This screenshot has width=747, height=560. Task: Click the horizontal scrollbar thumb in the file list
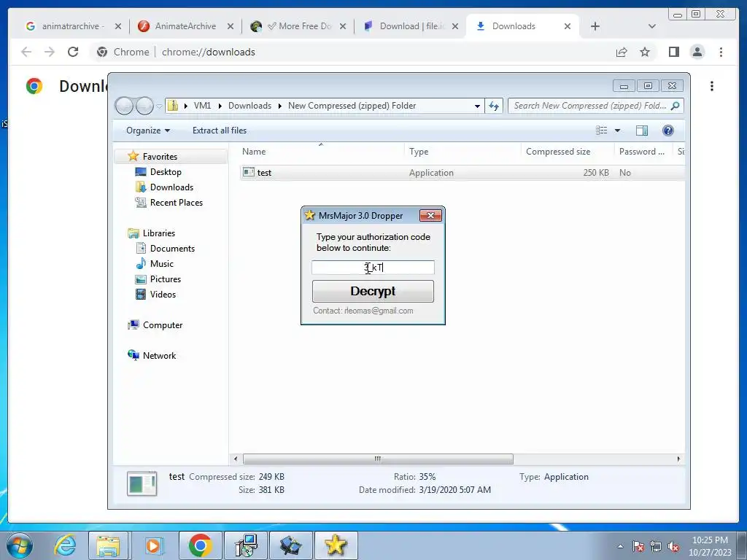(x=378, y=459)
